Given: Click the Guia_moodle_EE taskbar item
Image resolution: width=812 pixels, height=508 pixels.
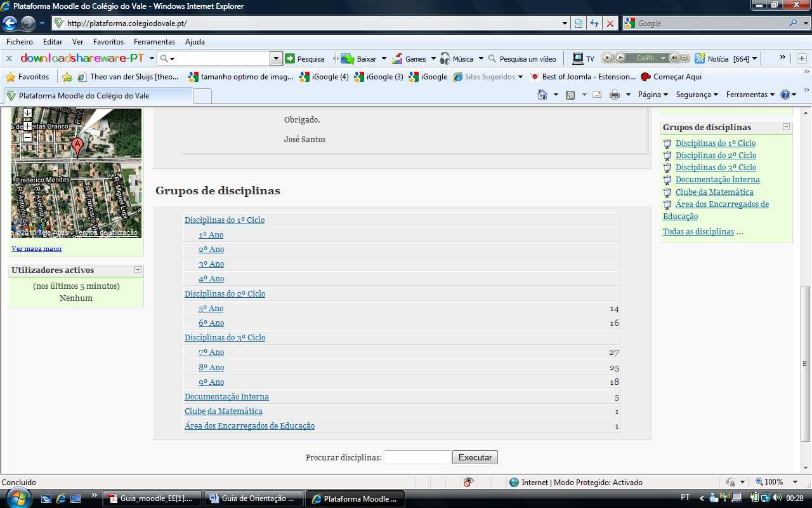Looking at the screenshot, I should click(x=153, y=498).
